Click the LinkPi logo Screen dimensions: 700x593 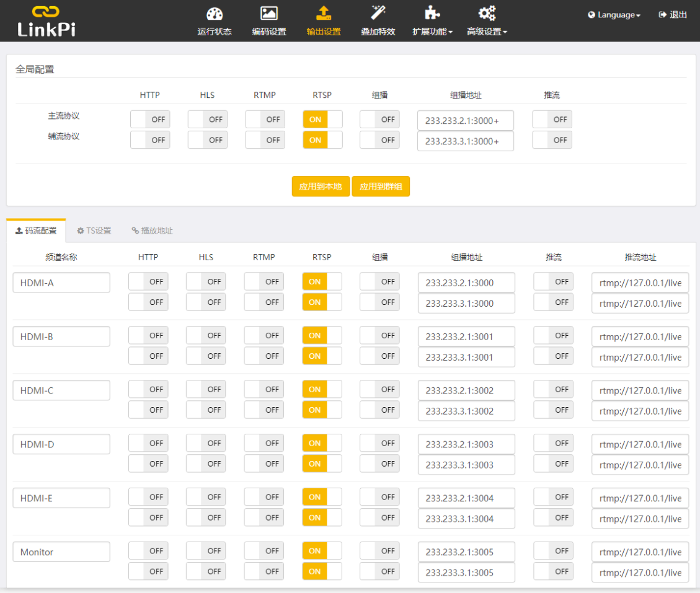tap(47, 21)
